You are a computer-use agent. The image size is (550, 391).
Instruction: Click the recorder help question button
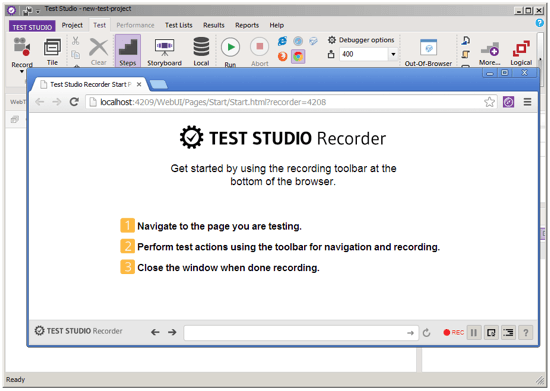[525, 332]
